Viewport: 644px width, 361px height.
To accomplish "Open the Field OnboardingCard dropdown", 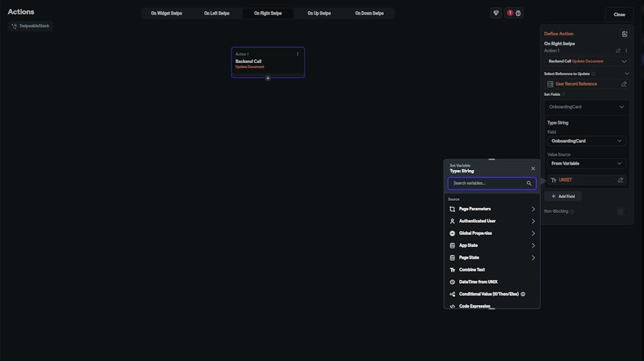I will pos(587,141).
